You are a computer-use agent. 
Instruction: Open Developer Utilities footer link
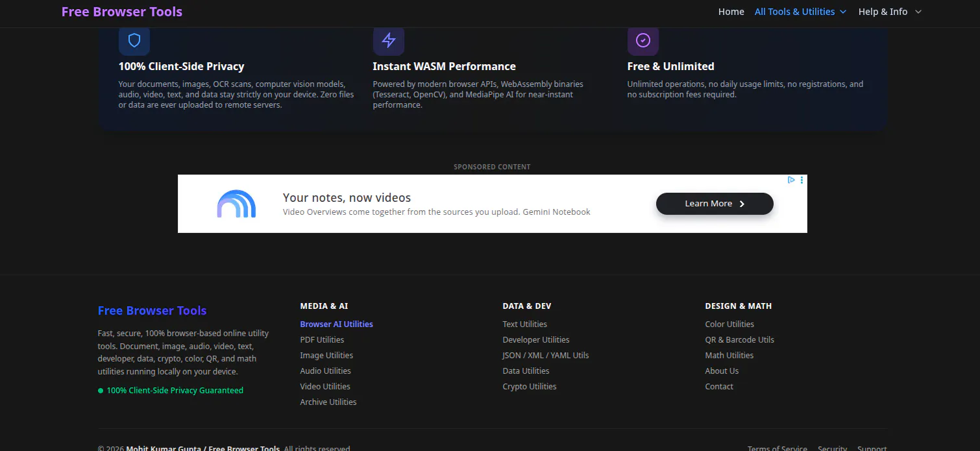pyautogui.click(x=536, y=340)
